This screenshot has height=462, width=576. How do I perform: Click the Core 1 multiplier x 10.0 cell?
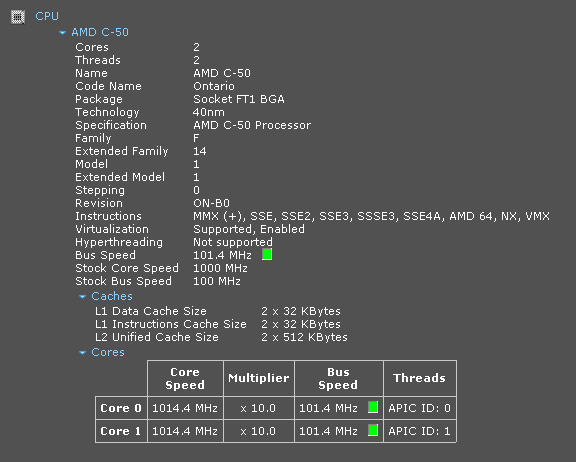point(259,431)
